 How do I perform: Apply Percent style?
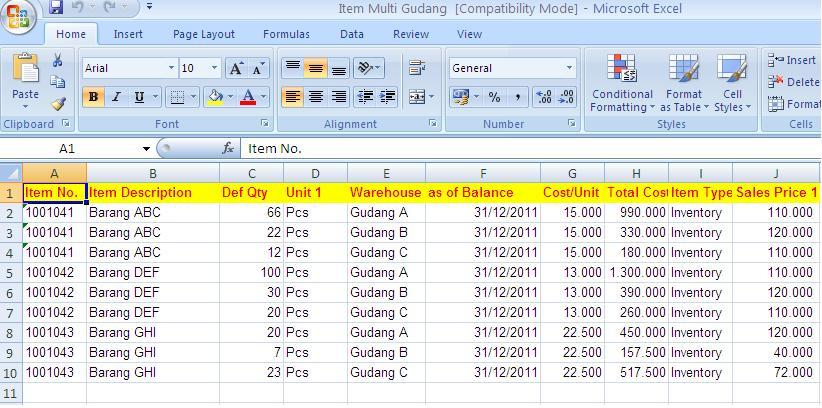pos(494,97)
